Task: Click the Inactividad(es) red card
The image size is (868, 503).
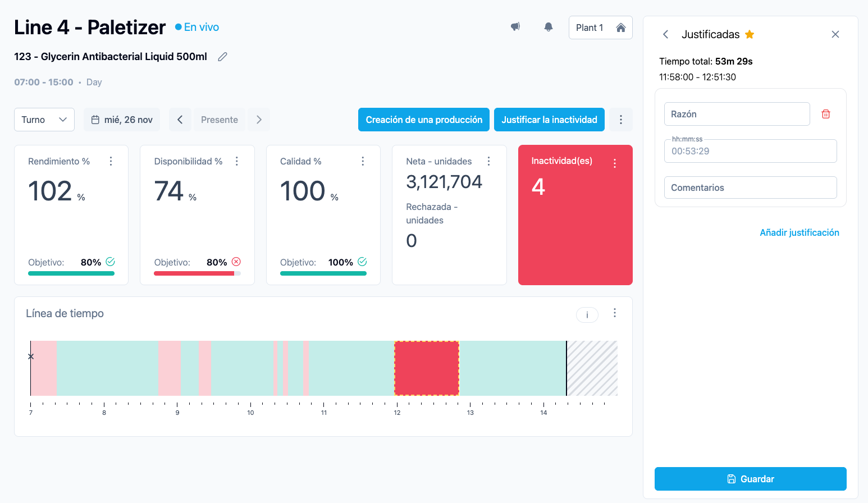Action: pos(575,215)
